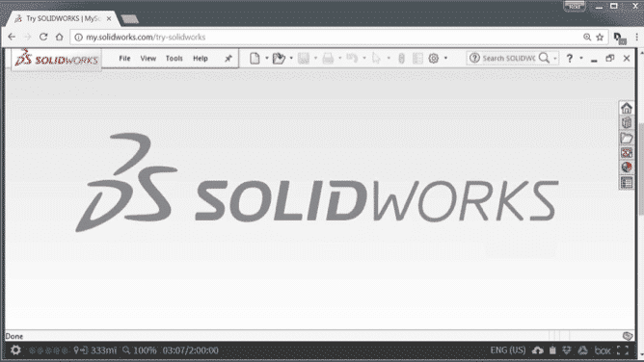Click the Select cursor tool icon
This screenshot has height=362, width=644.
point(376,58)
